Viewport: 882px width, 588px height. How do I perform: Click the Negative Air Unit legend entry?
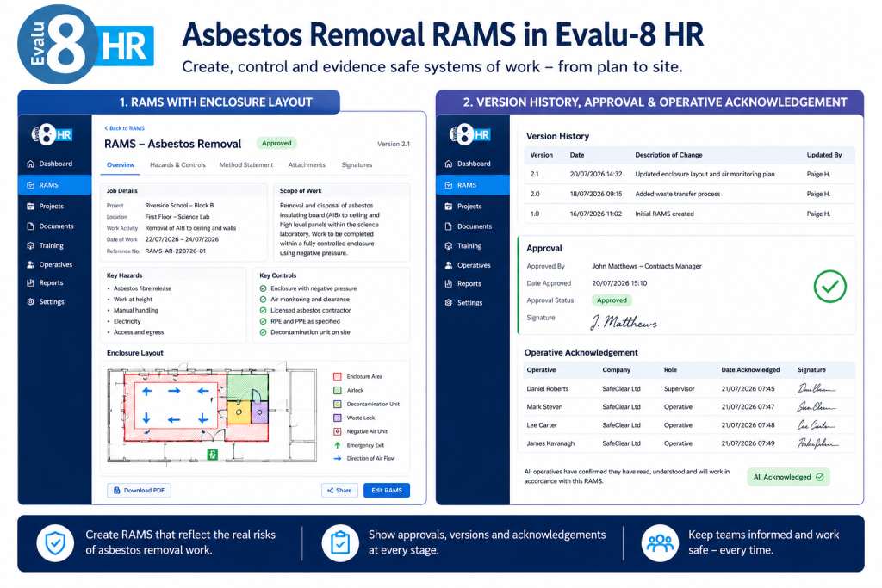pyautogui.click(x=360, y=431)
